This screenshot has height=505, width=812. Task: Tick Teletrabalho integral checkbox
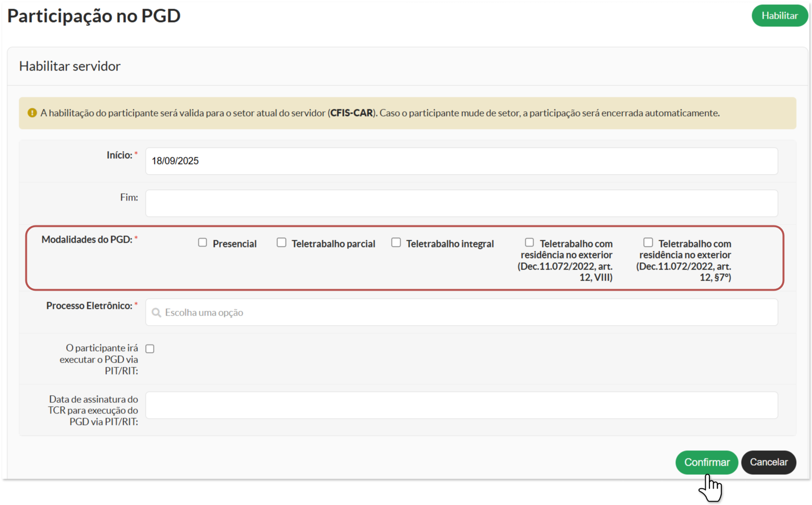point(396,243)
